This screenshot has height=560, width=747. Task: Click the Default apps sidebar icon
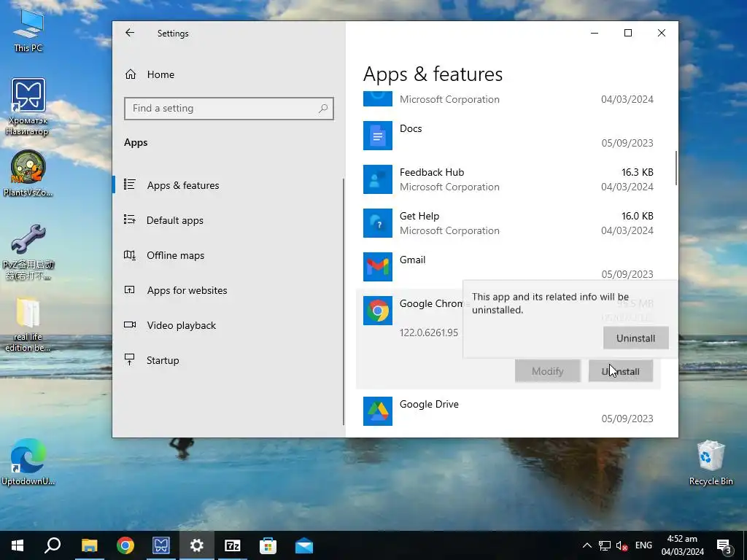coord(130,219)
